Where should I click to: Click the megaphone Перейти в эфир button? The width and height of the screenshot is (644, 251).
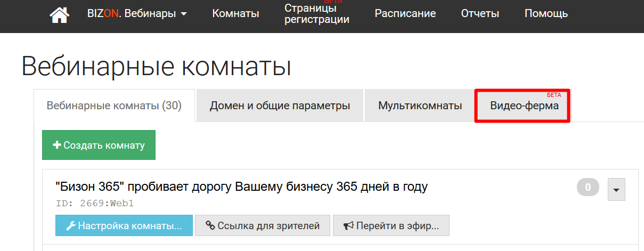(x=391, y=225)
